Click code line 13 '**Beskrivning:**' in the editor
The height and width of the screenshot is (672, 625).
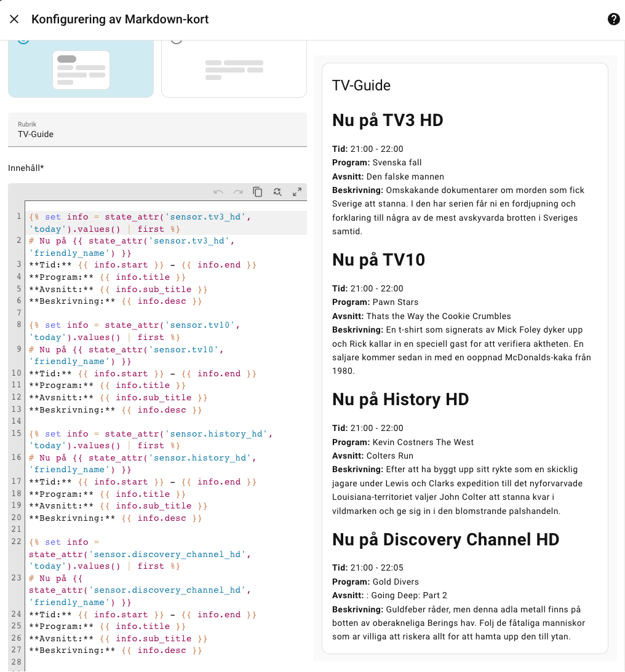point(115,409)
